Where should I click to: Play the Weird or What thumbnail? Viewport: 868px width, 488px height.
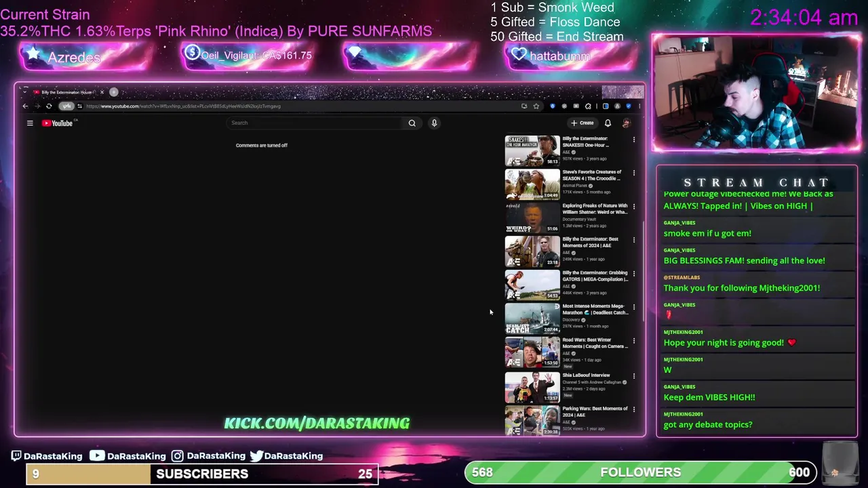(x=532, y=218)
